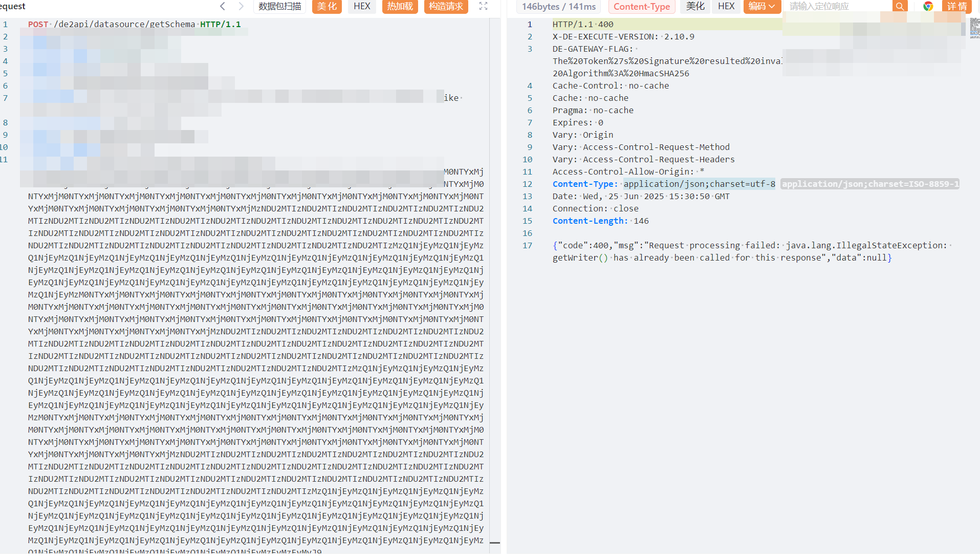Go to next request with right chevron
Image resolution: width=980 pixels, height=559 pixels.
[x=241, y=6]
